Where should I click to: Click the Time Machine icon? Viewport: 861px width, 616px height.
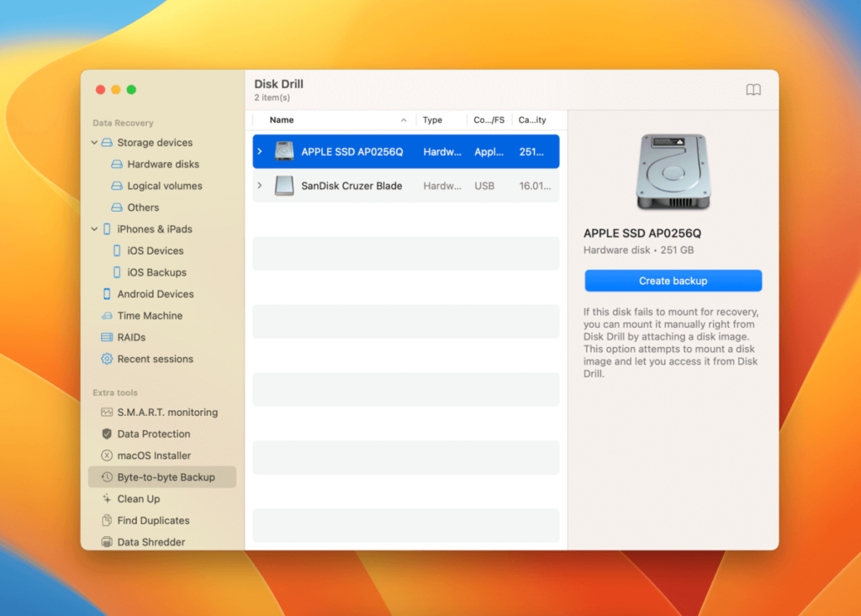(107, 316)
